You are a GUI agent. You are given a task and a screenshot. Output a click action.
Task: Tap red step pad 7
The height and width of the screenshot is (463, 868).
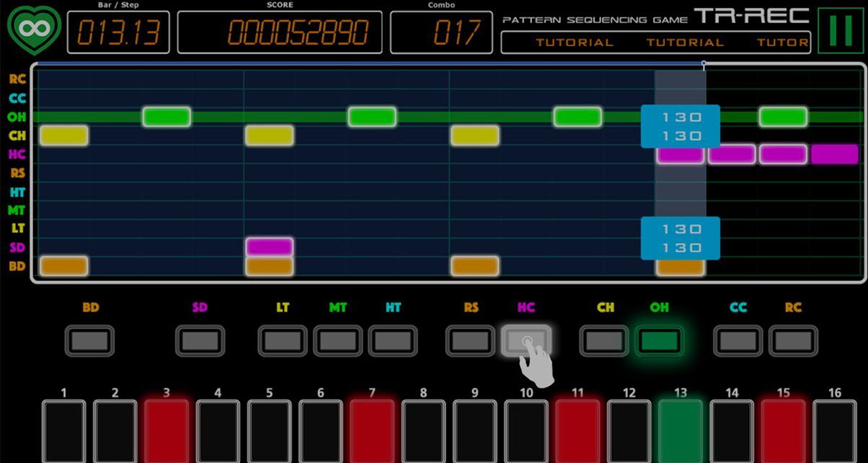tap(372, 431)
